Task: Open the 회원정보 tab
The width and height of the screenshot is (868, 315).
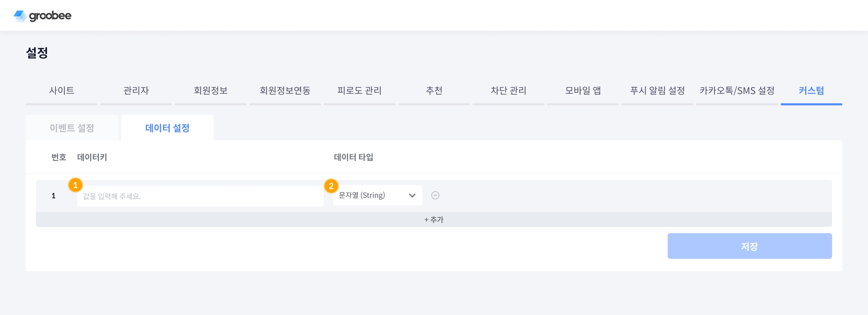Action: (211, 91)
